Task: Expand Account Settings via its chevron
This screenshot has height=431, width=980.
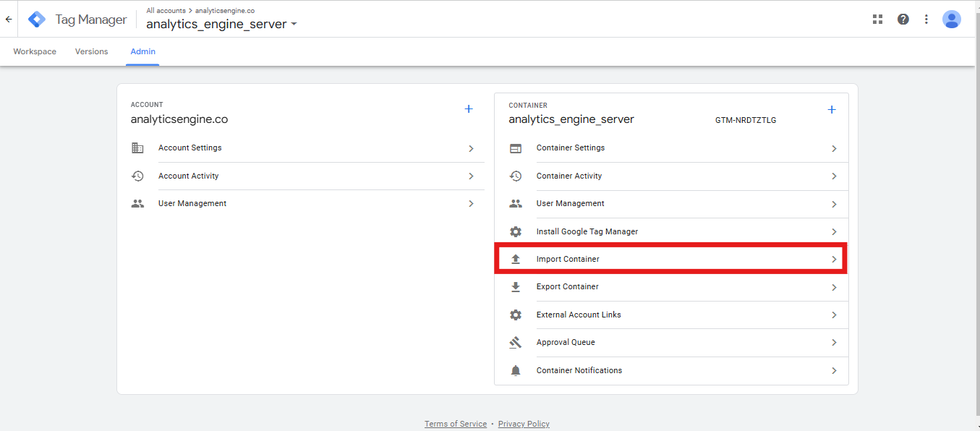Action: click(x=471, y=148)
